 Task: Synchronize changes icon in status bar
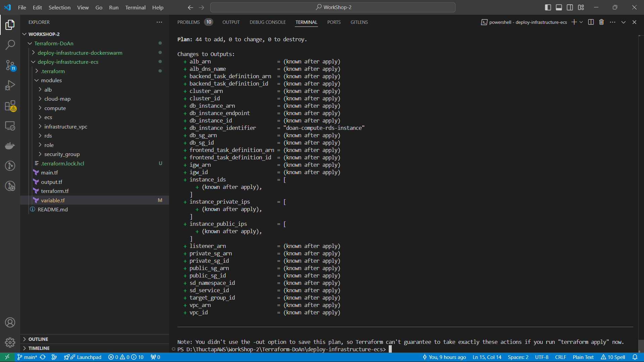pyautogui.click(x=43, y=357)
